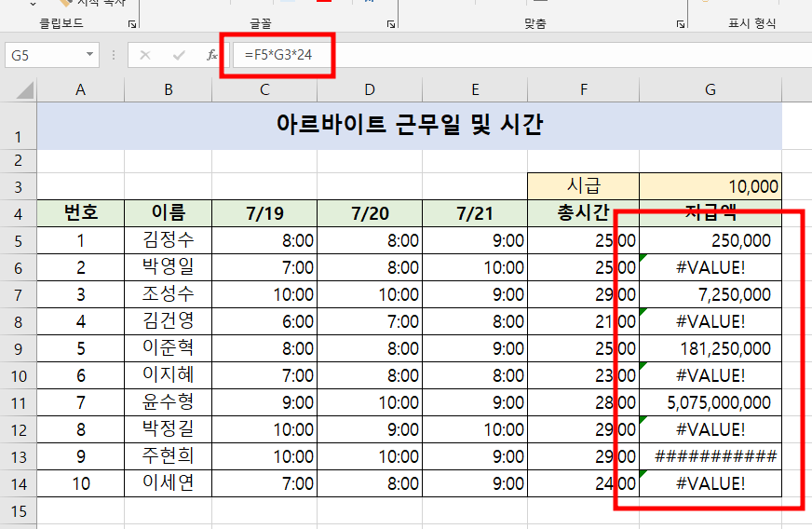Cancel the formula entry with X
The height and width of the screenshot is (529, 812).
point(145,55)
